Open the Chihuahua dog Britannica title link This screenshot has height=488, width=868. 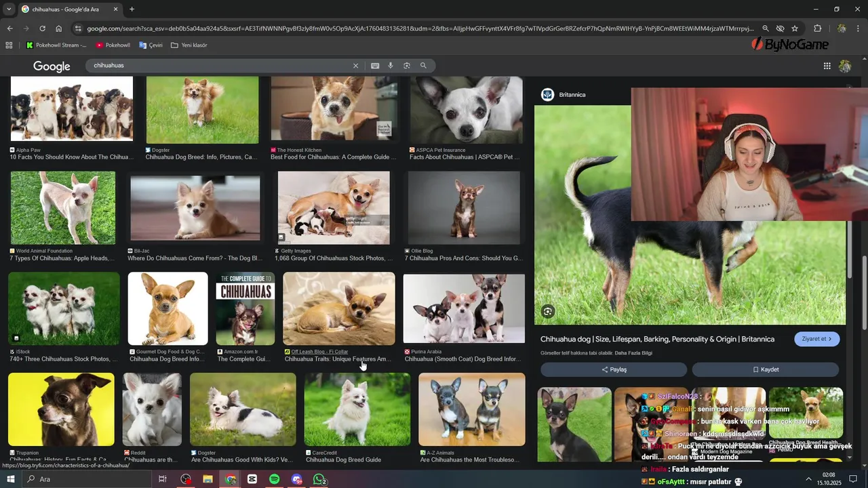657,339
